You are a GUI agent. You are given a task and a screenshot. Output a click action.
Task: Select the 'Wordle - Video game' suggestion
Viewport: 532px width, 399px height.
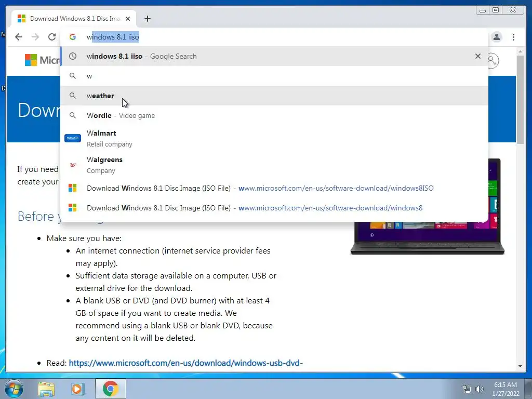(274, 115)
